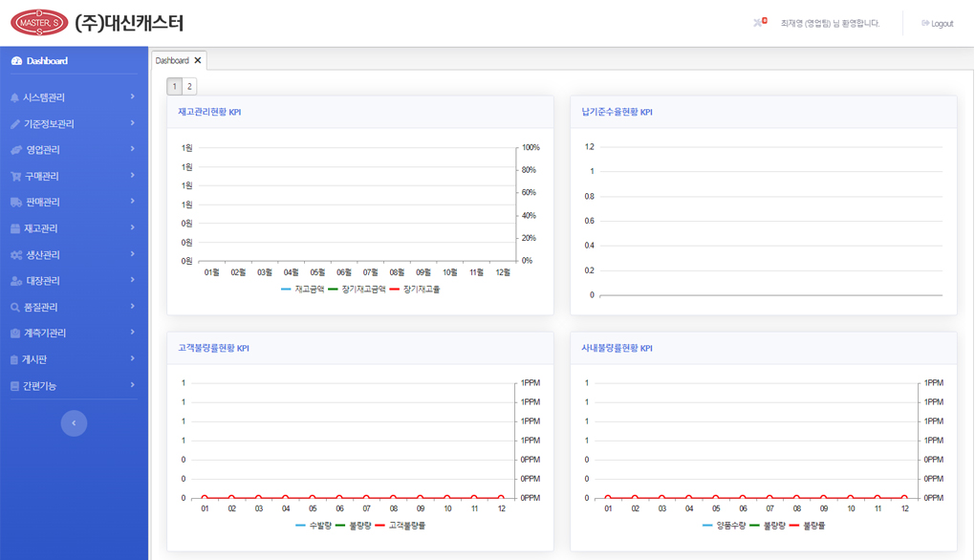The width and height of the screenshot is (975, 560).
Task: Open the tools notification icon with red badge
Action: [x=759, y=23]
